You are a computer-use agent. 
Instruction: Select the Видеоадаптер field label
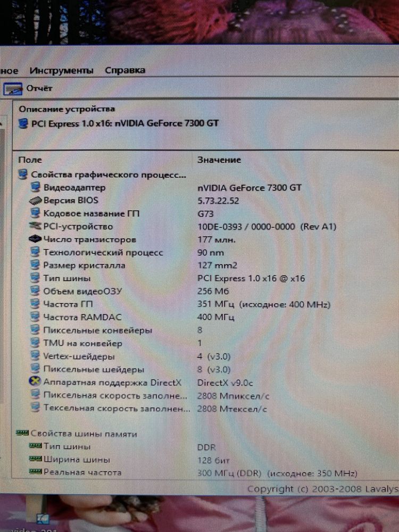[74, 187]
